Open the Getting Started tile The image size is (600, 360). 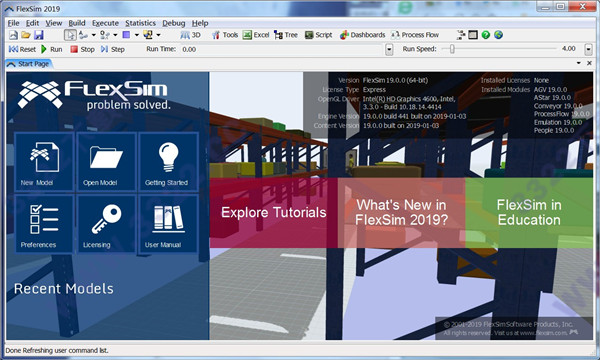[x=168, y=161]
